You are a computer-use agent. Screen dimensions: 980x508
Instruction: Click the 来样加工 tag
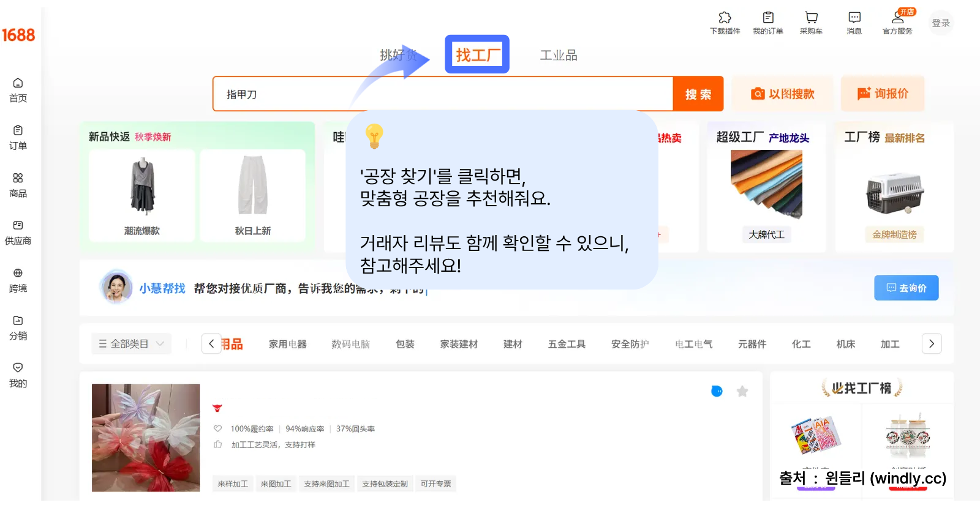point(233,484)
